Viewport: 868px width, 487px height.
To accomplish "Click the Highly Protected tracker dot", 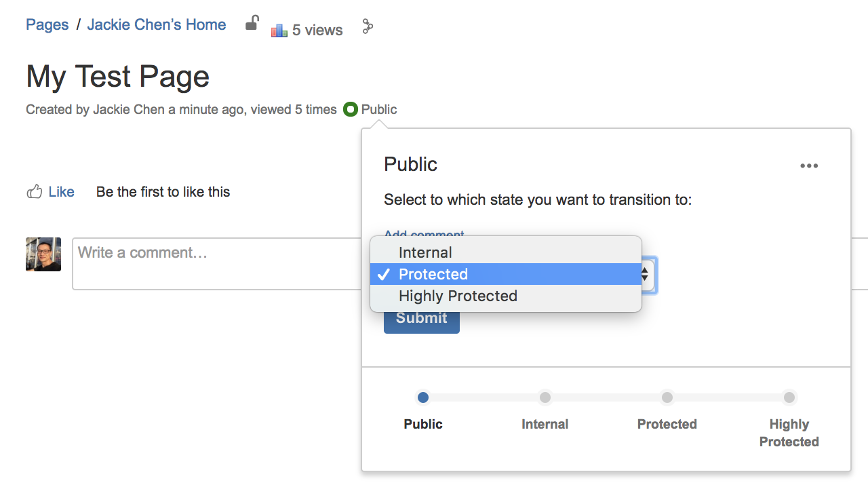I will pyautogui.click(x=789, y=397).
